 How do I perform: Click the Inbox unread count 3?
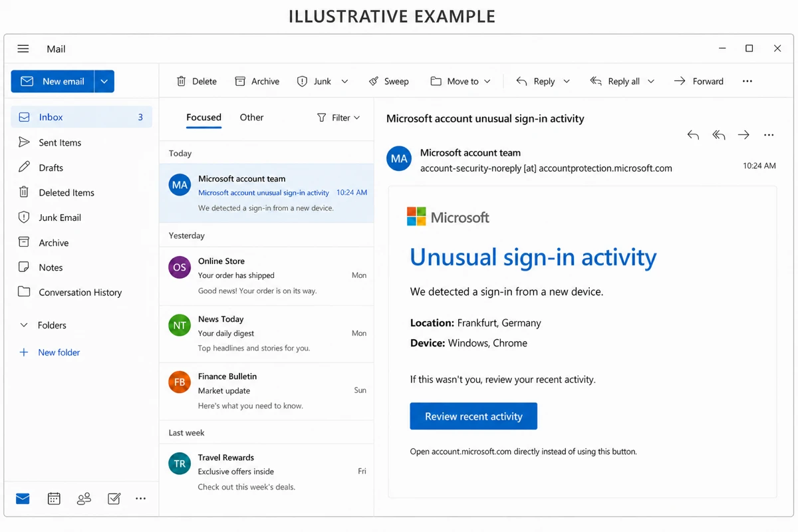pyautogui.click(x=140, y=117)
